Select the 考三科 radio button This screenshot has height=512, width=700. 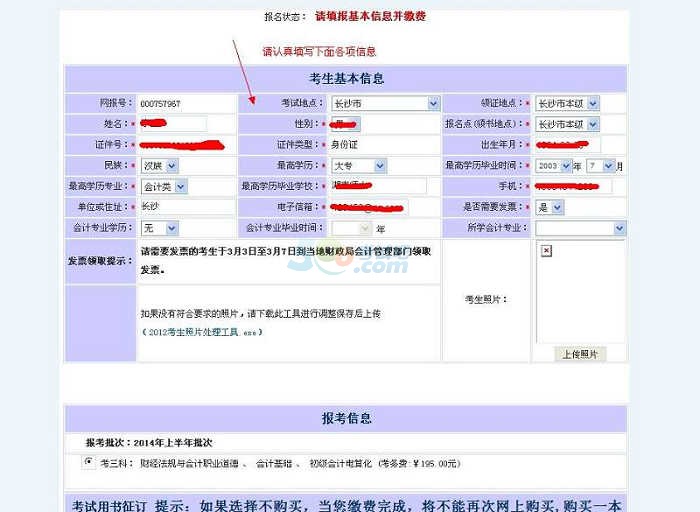click(89, 462)
